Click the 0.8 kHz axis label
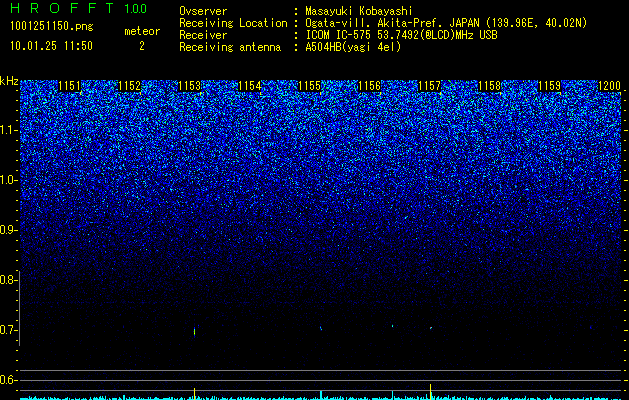The height and width of the screenshot is (400, 629). pyautogui.click(x=8, y=280)
